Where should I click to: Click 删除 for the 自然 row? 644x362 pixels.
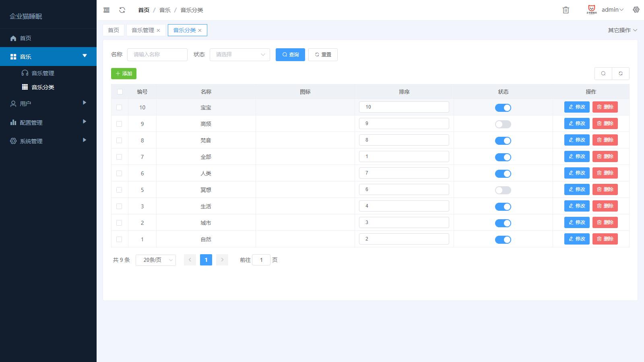point(605,239)
